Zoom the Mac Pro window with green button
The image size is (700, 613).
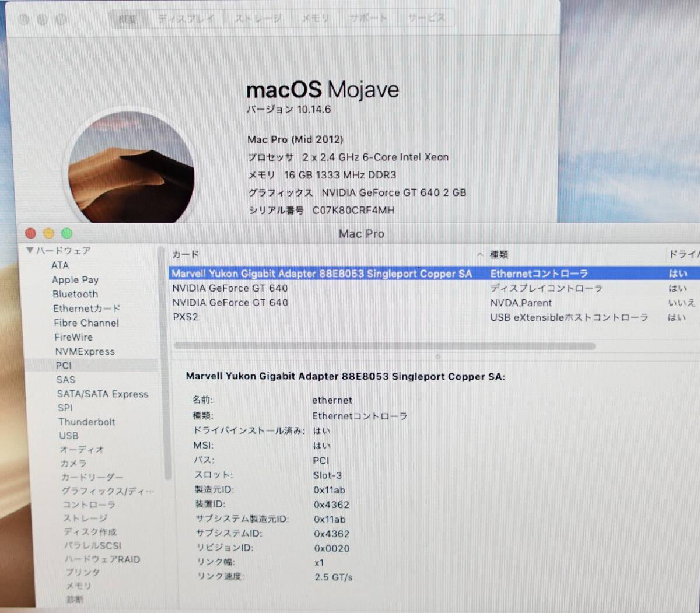[67, 233]
